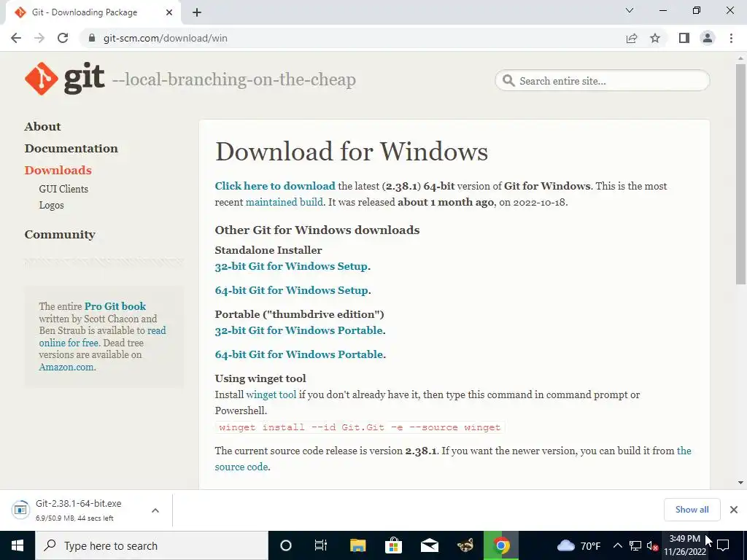
Task: Expand the tab search chevron in title bar
Action: (x=630, y=10)
